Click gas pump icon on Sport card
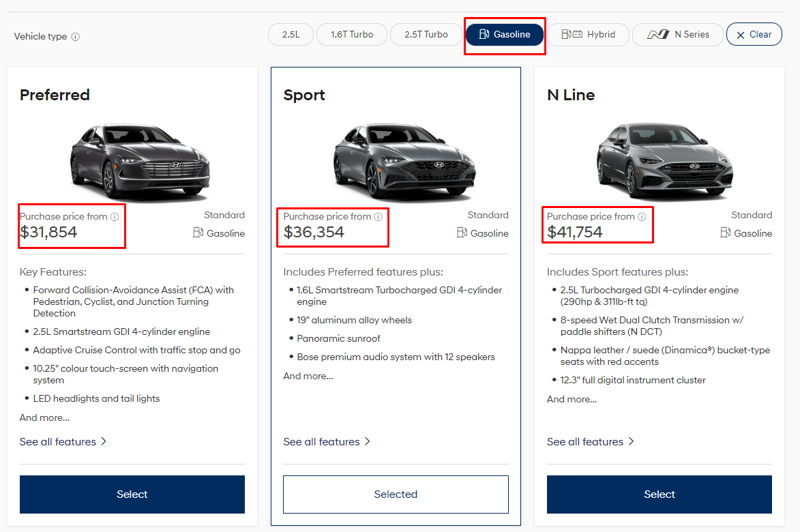This screenshot has width=800, height=532. [x=462, y=233]
